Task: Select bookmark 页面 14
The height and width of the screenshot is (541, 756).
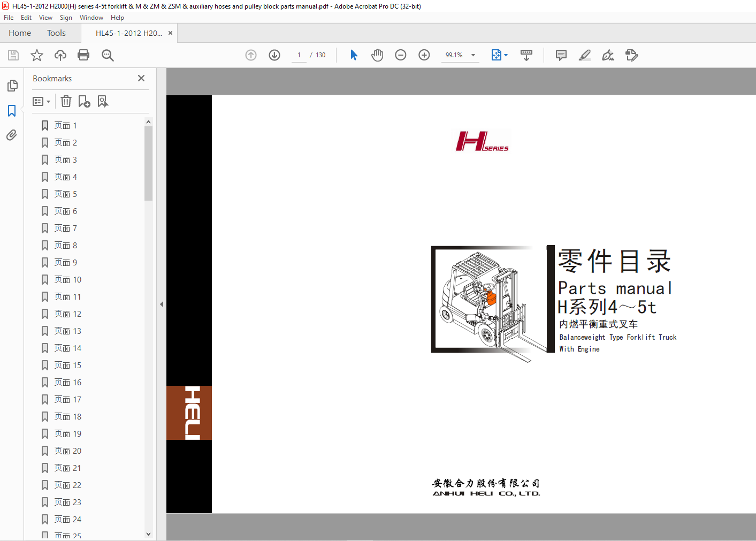Action: tap(67, 348)
